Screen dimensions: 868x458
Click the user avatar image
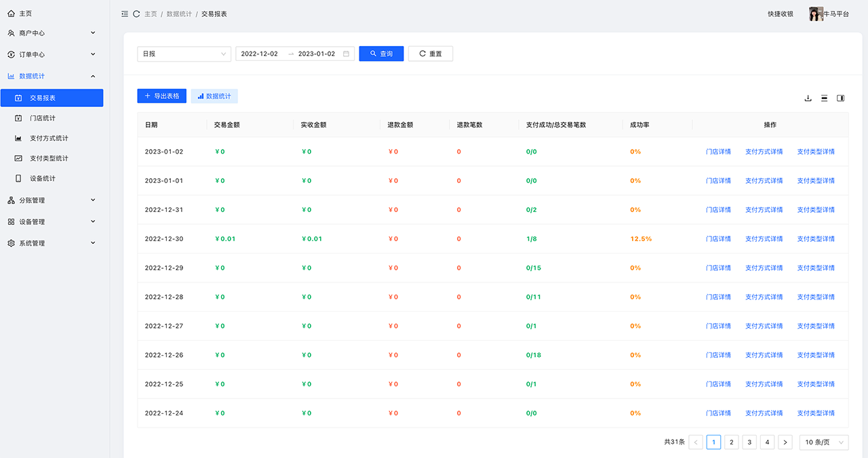tap(816, 14)
